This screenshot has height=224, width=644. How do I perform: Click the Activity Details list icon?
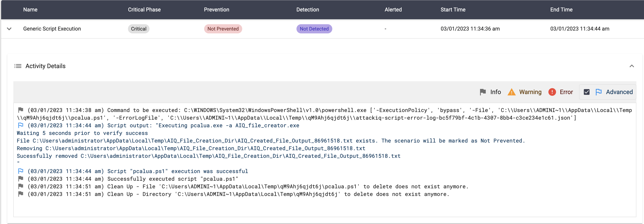[18, 66]
